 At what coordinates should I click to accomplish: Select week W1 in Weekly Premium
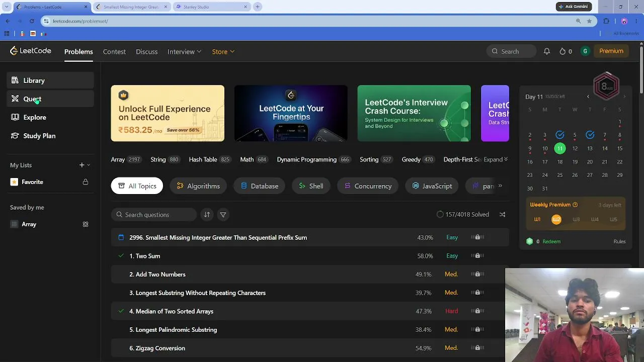(537, 219)
